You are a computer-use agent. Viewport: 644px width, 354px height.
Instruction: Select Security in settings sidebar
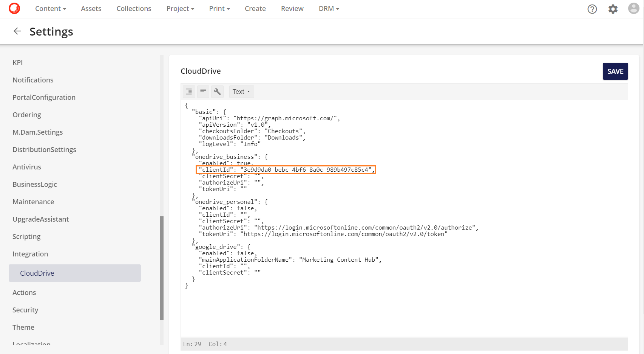click(x=25, y=310)
